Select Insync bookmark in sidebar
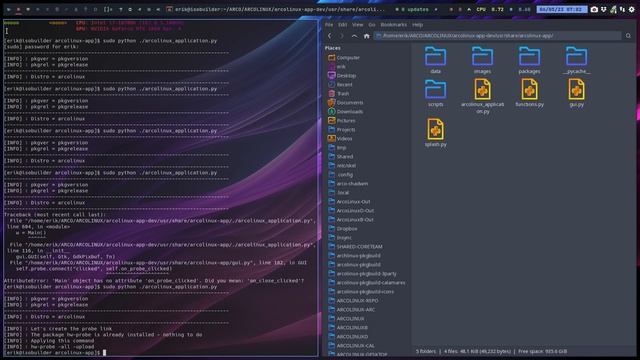Screen dimensions: 640x360 click(x=340, y=237)
